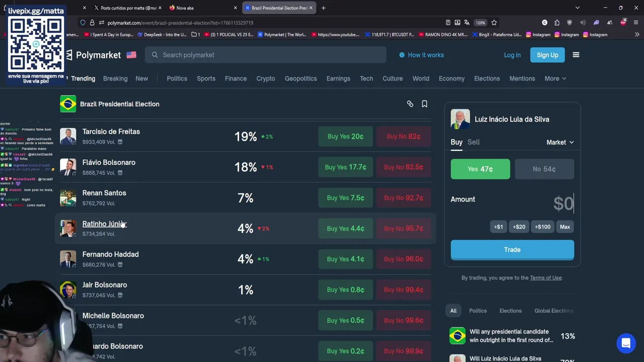Bookmark the Brazil Presidential Election event

pos(425,104)
